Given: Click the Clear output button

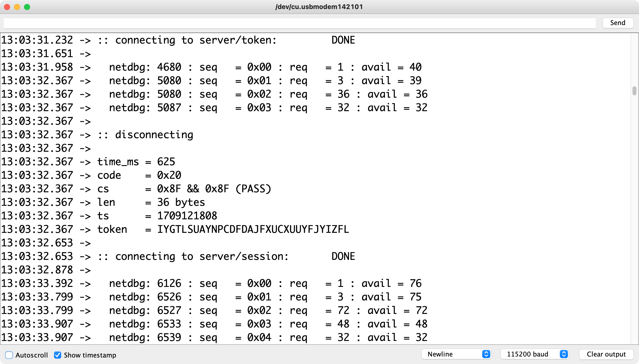Looking at the screenshot, I should [606, 354].
